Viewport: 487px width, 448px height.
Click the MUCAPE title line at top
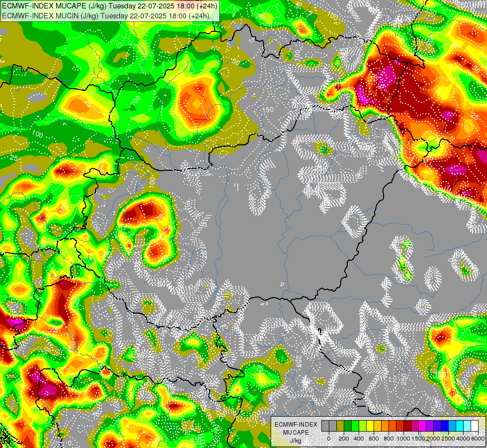109,6
